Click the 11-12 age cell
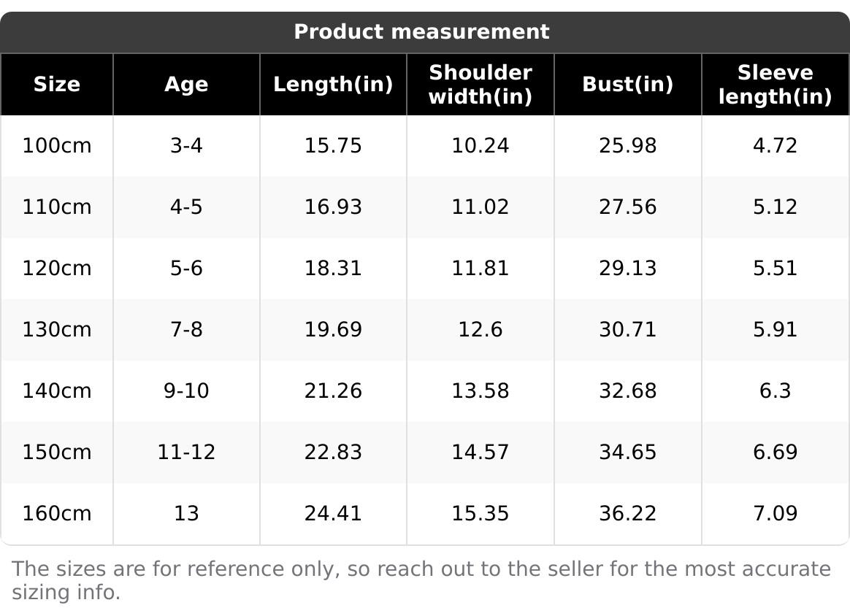 coord(186,453)
